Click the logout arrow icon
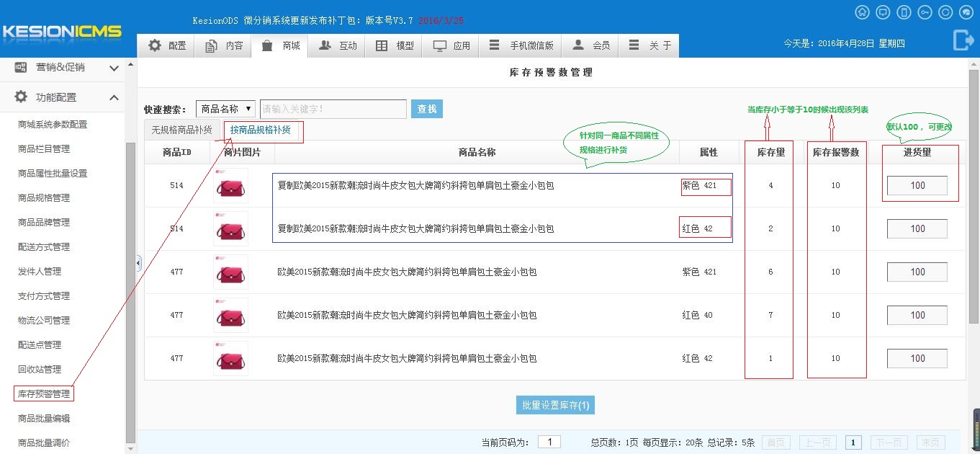The width and height of the screenshot is (980, 454). click(963, 40)
